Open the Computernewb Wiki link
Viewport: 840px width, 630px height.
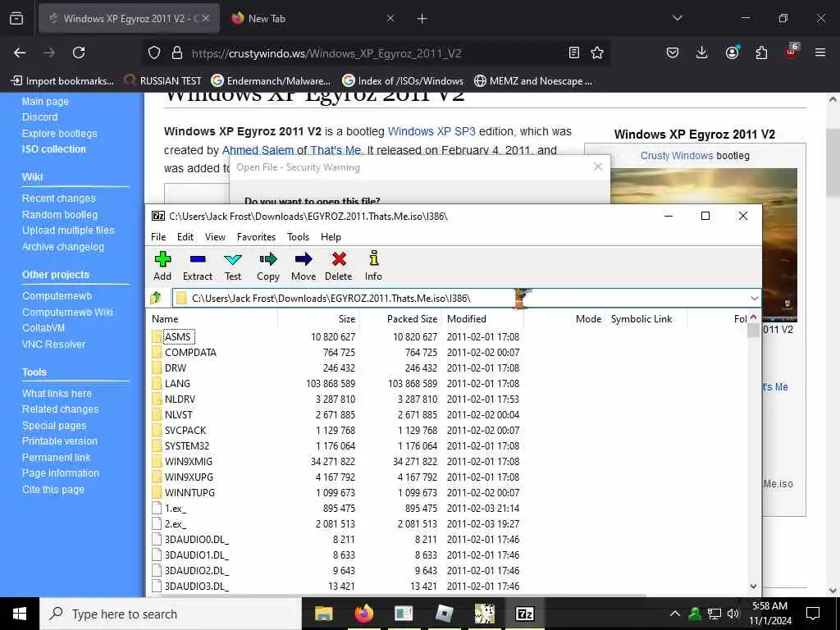point(67,313)
